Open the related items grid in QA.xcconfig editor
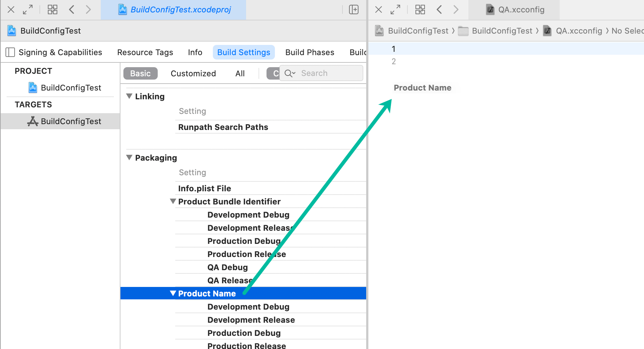The image size is (644, 349). tap(420, 9)
